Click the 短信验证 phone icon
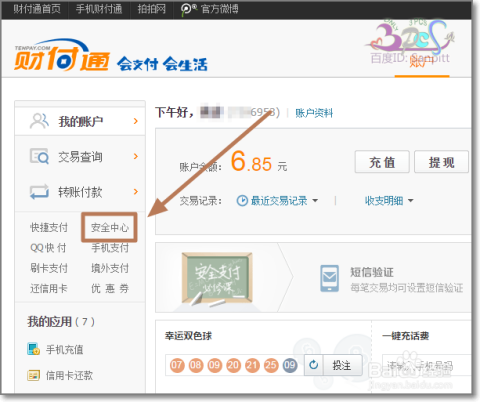The width and height of the screenshot is (480, 402). pos(329,278)
